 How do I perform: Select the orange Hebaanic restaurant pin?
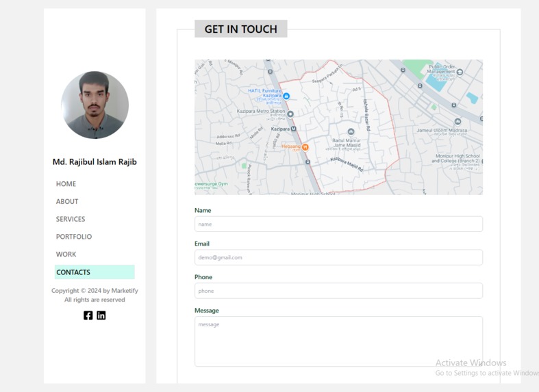305,147
